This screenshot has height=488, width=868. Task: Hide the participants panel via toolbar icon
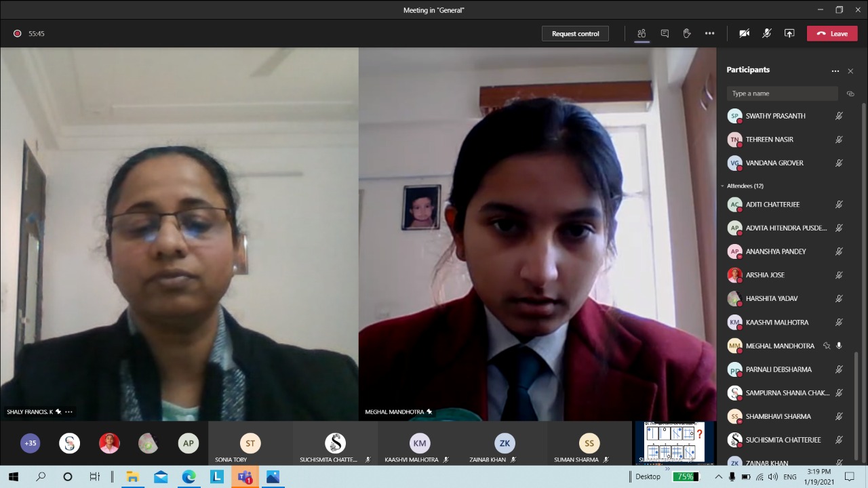pyautogui.click(x=642, y=33)
